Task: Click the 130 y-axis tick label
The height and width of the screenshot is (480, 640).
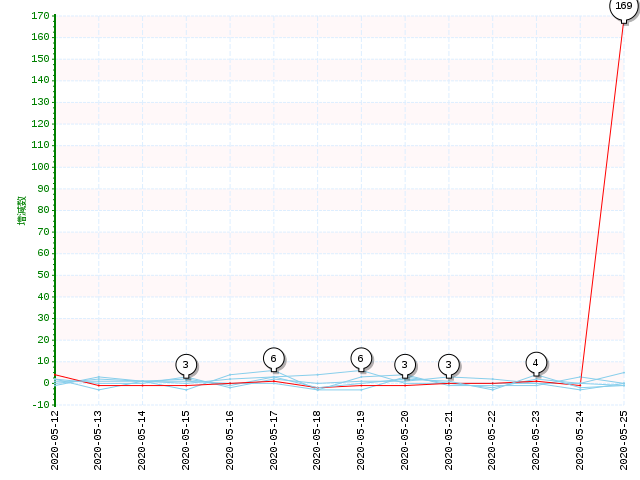Action: (x=40, y=102)
